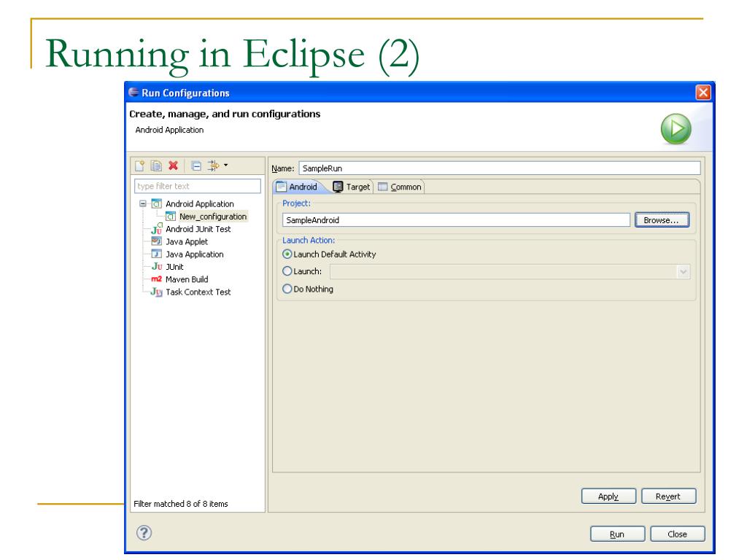Close the Run Configurations dialog window
The image size is (747, 560).
pyautogui.click(x=703, y=92)
